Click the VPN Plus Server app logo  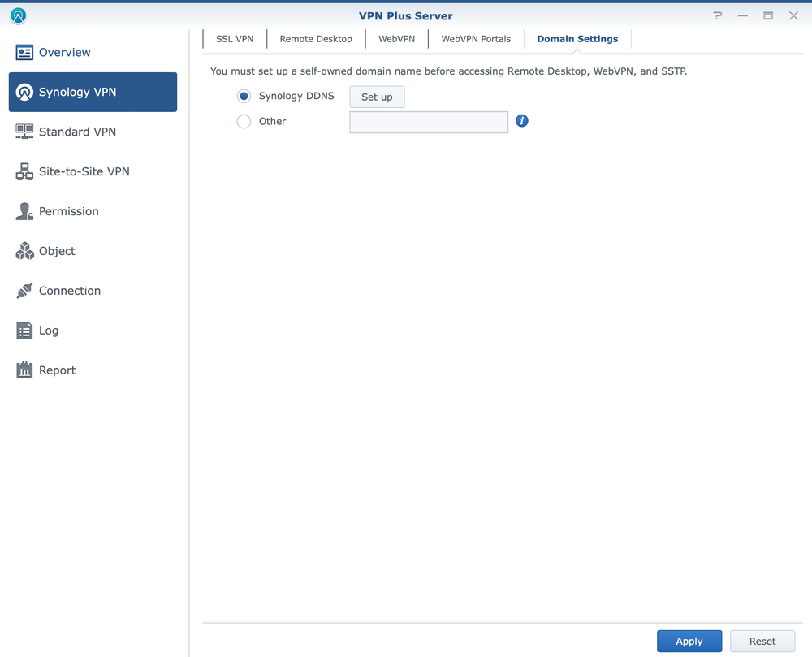18,15
